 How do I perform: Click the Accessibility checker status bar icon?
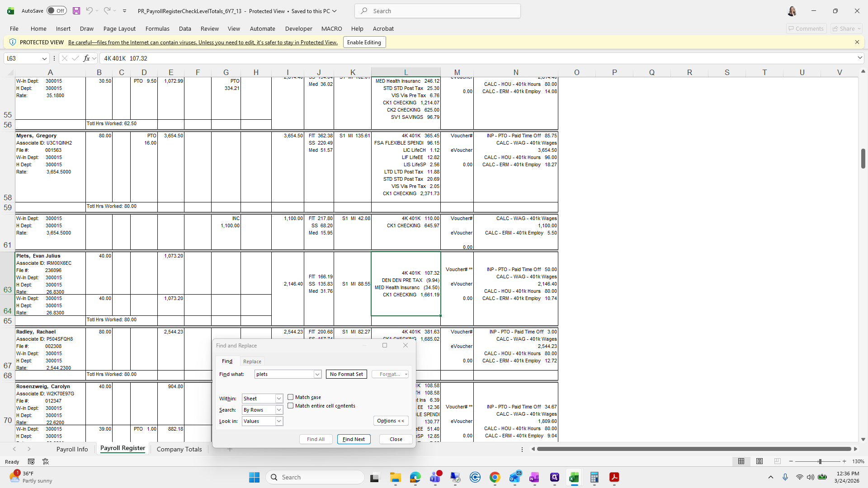click(x=46, y=461)
